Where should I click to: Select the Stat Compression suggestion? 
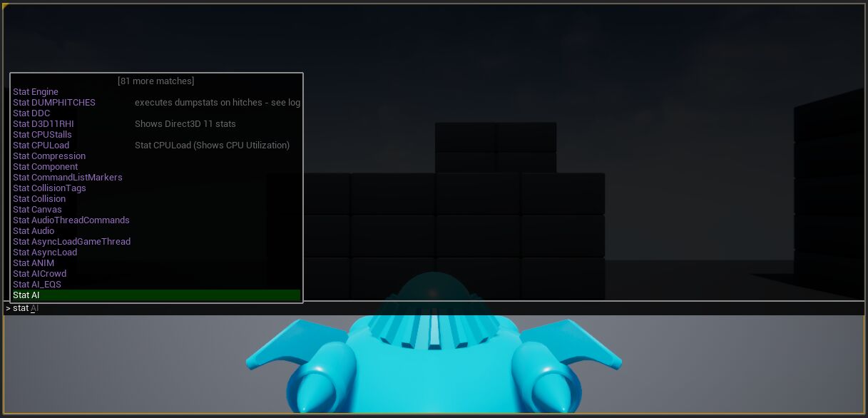click(49, 156)
